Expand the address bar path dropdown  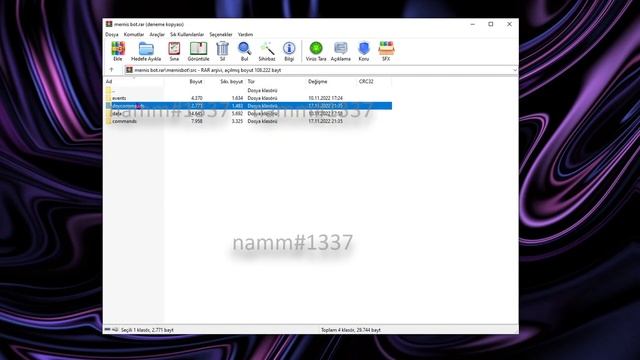(x=515, y=70)
